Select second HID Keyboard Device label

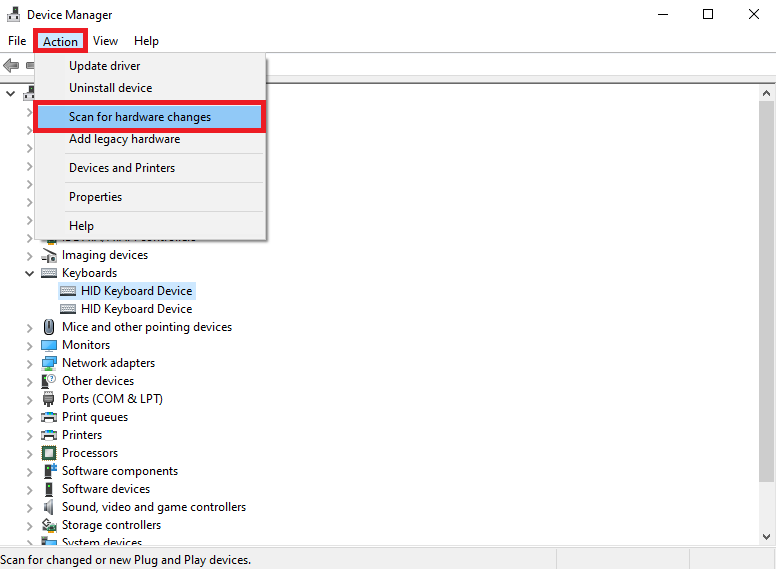pyautogui.click(x=137, y=309)
